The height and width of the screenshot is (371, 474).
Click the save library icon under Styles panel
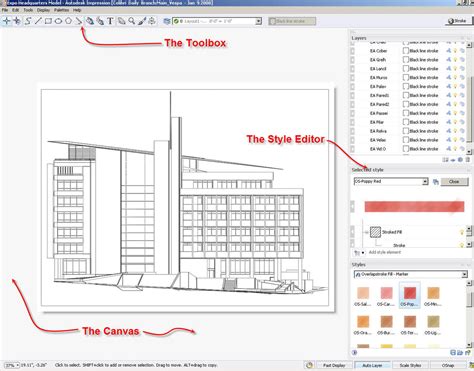pyautogui.click(x=453, y=352)
